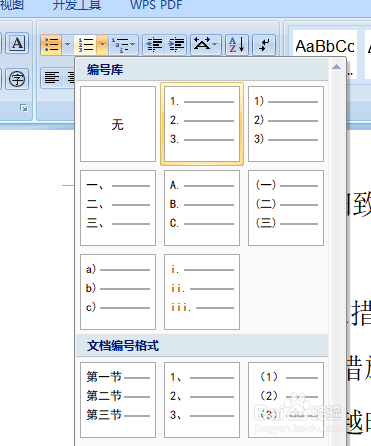Select the 1. 2. 3. numbering format
Screen dimensions: 371x446
click(202, 124)
